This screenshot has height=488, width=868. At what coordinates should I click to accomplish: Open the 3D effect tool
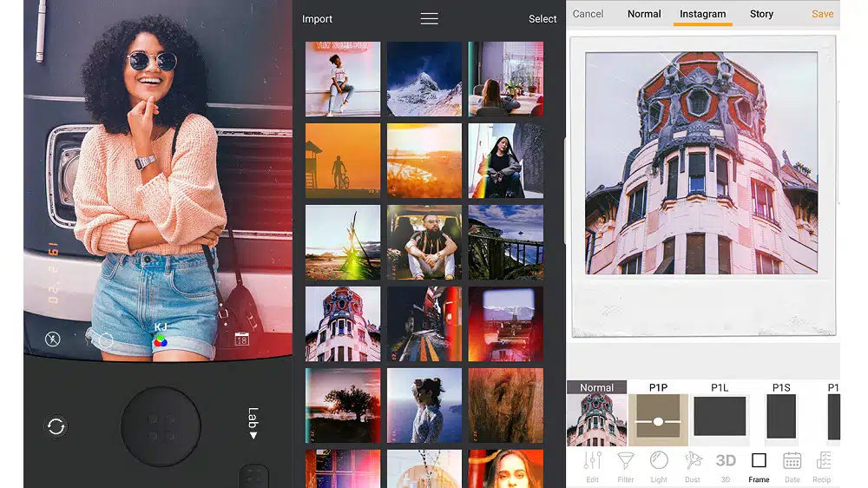click(x=726, y=464)
